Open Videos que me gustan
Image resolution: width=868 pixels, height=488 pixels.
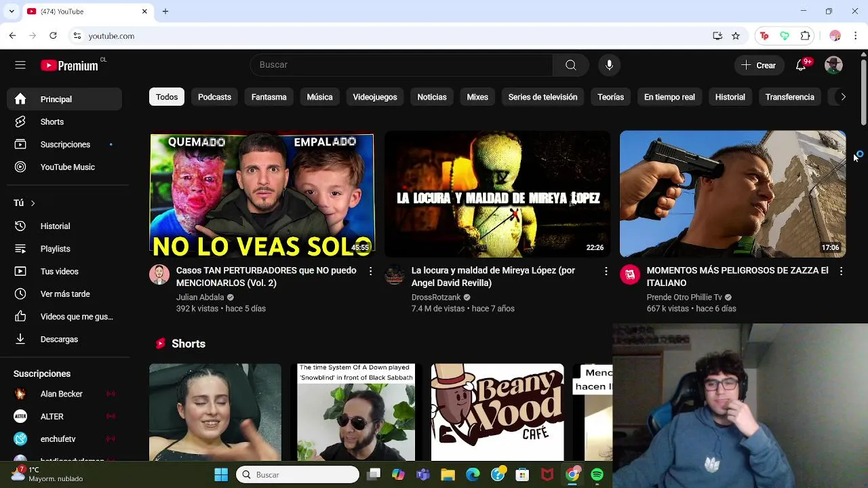point(65,317)
